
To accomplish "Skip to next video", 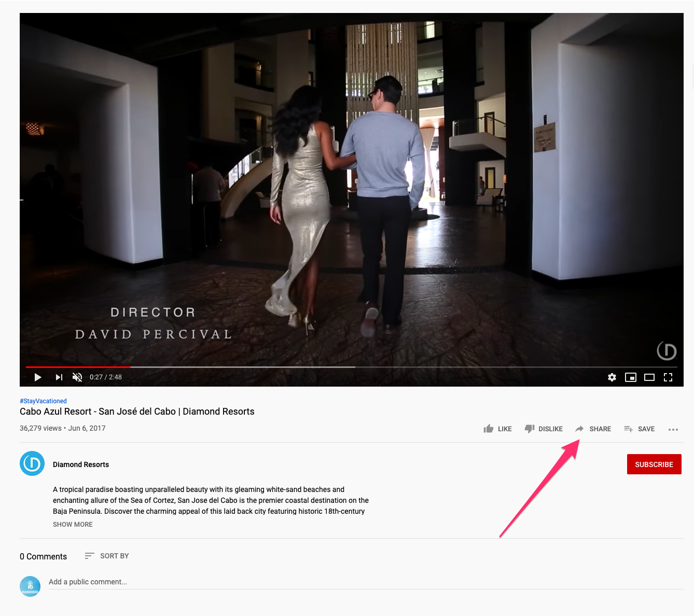I will tap(59, 377).
